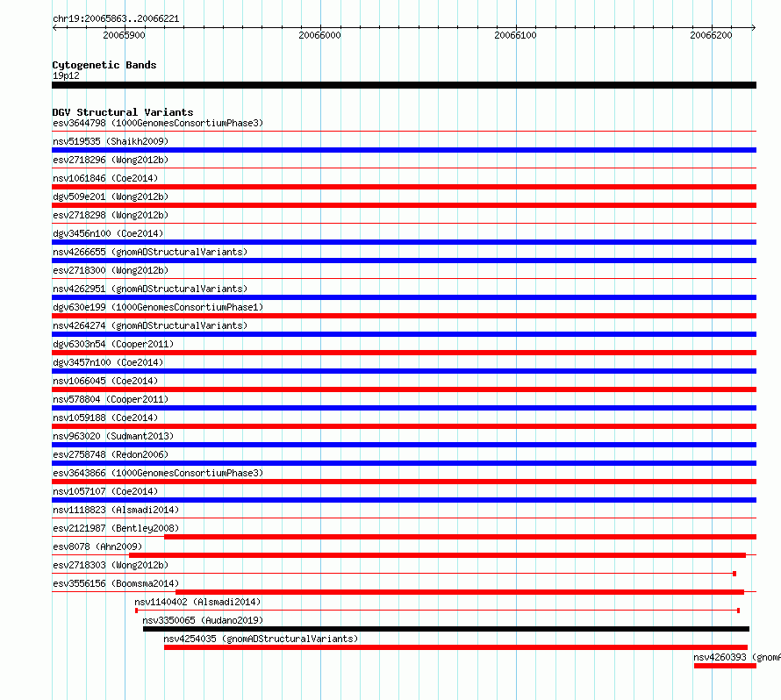Viewport: 781px width, 700px height.
Task: Open nsv4262951 (gnomADStructuralVariants) entry
Action: 150,289
